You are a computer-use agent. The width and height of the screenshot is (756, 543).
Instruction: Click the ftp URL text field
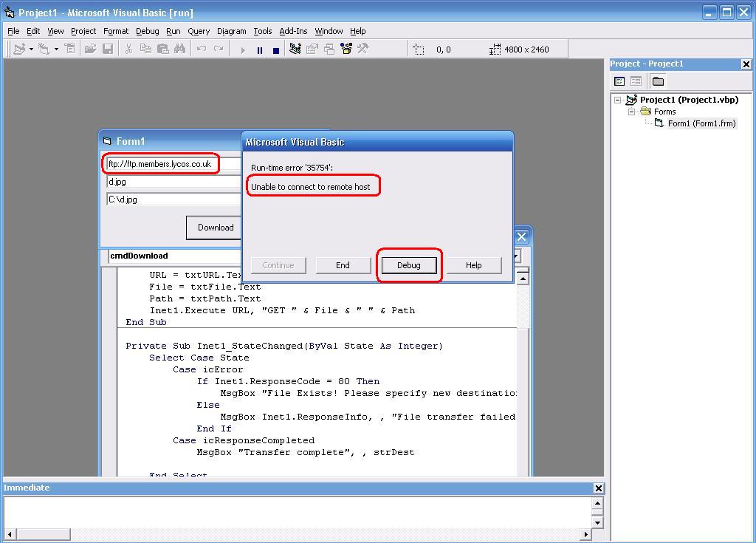click(x=173, y=164)
